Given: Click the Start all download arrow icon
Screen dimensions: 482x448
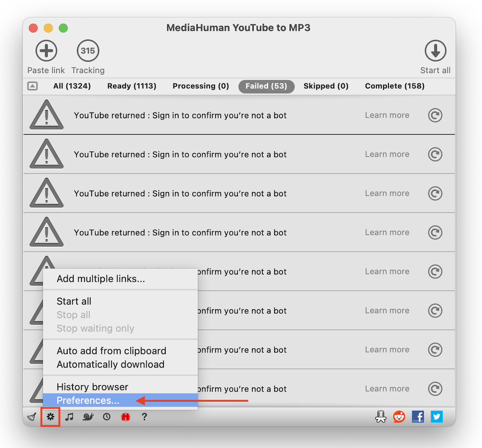Looking at the screenshot, I should pos(435,51).
